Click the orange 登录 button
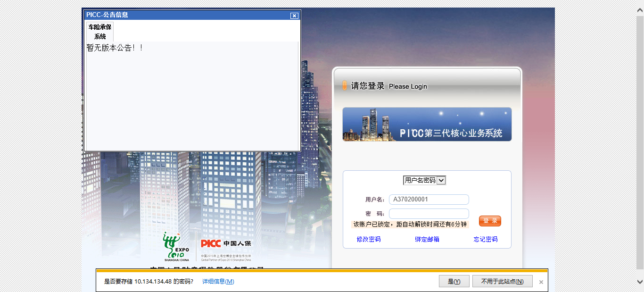The image size is (644, 292). [x=490, y=221]
